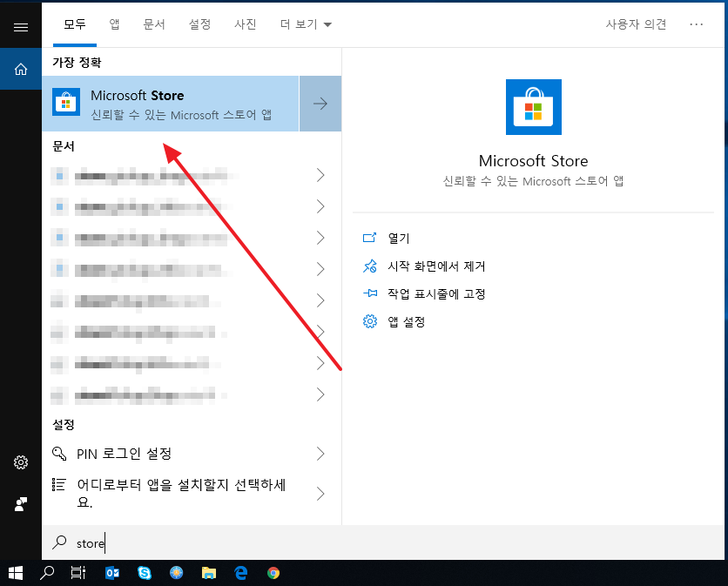Switch to the 문서 tab

click(x=154, y=24)
